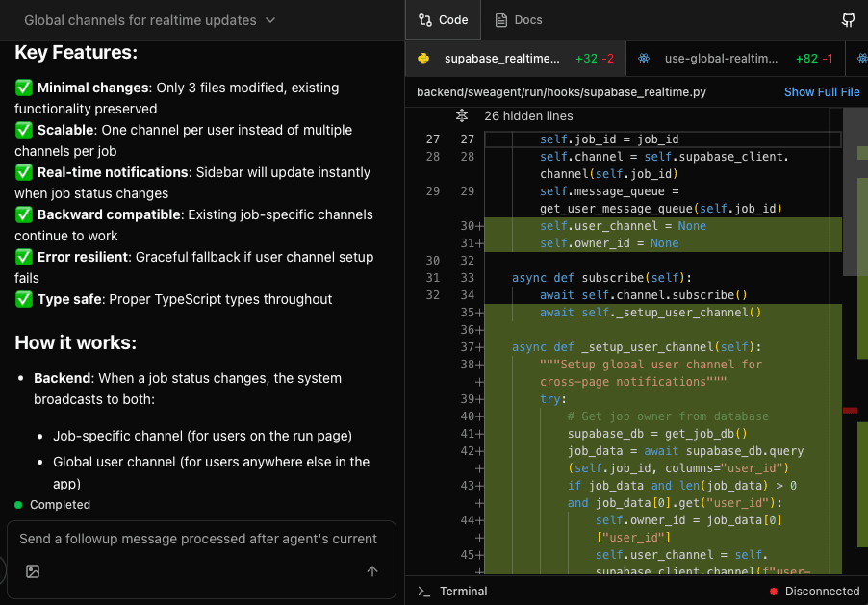Viewport: 868px width, 605px height.
Task: Click the green checkmark beside Minimal changes
Action: [x=24, y=88]
